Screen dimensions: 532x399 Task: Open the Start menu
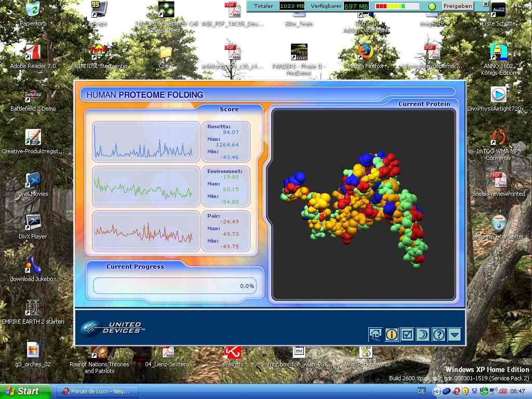coord(25,391)
